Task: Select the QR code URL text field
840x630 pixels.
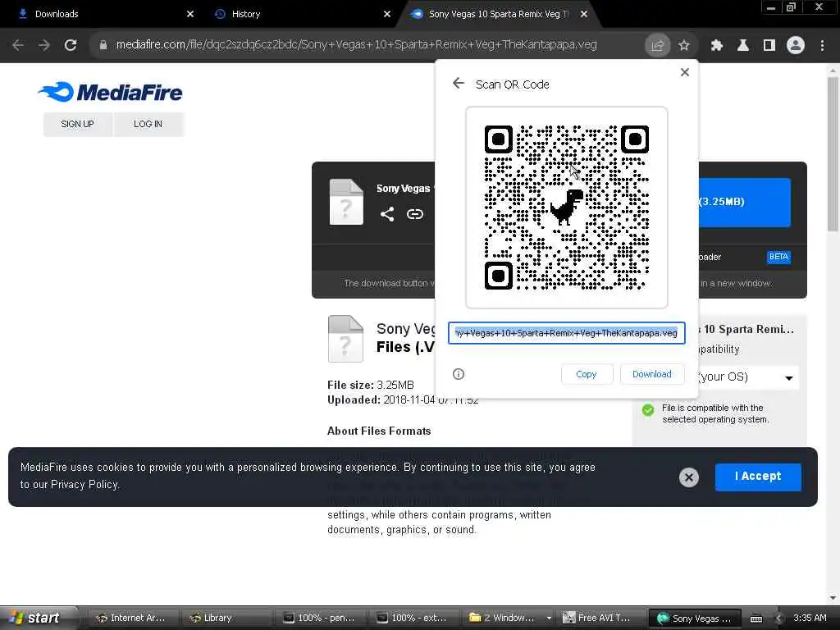Action: click(567, 333)
